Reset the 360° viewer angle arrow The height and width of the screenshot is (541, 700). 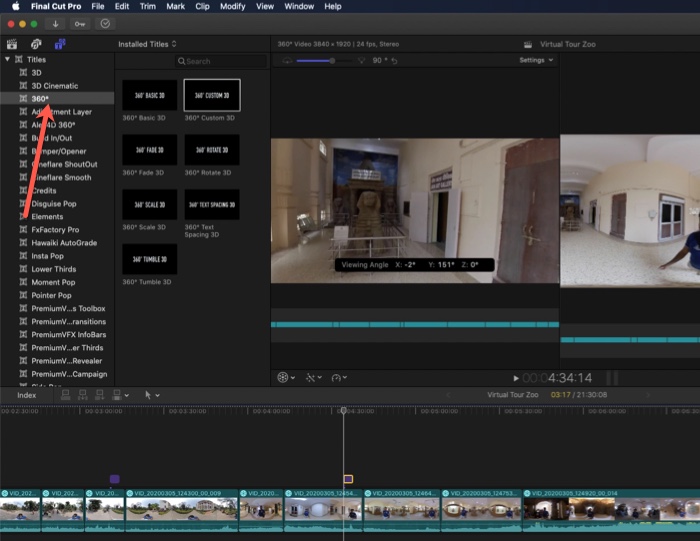click(394, 60)
